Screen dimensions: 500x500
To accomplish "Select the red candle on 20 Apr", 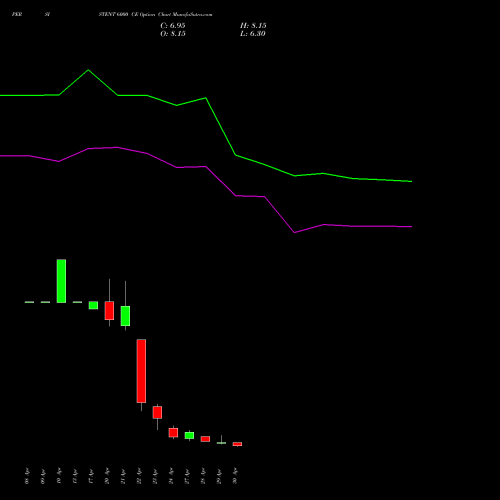I will [x=109, y=311].
